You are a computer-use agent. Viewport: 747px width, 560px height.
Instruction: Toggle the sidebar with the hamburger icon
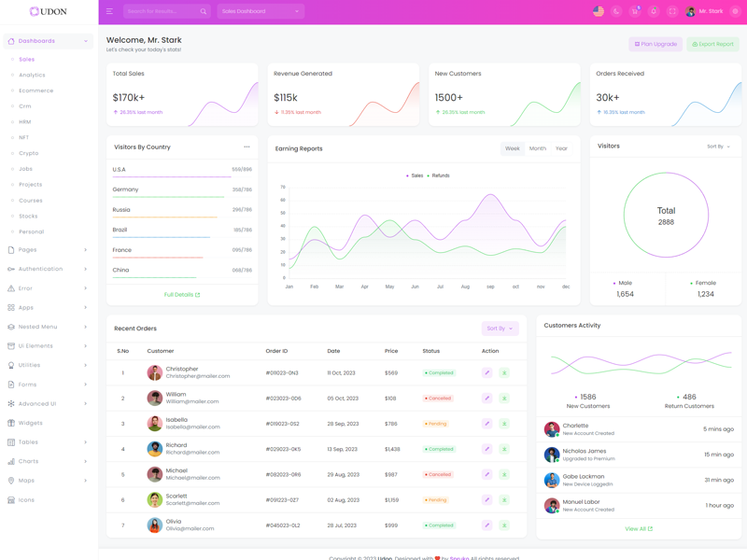click(109, 11)
